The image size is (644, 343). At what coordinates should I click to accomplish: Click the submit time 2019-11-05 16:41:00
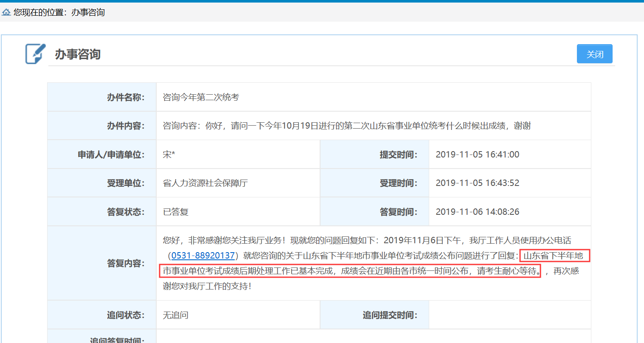(477, 155)
